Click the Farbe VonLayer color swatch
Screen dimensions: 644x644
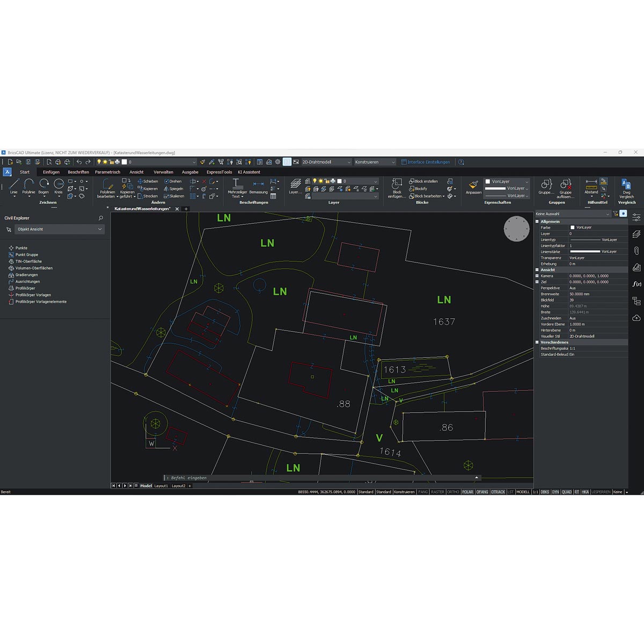pyautogui.click(x=572, y=228)
